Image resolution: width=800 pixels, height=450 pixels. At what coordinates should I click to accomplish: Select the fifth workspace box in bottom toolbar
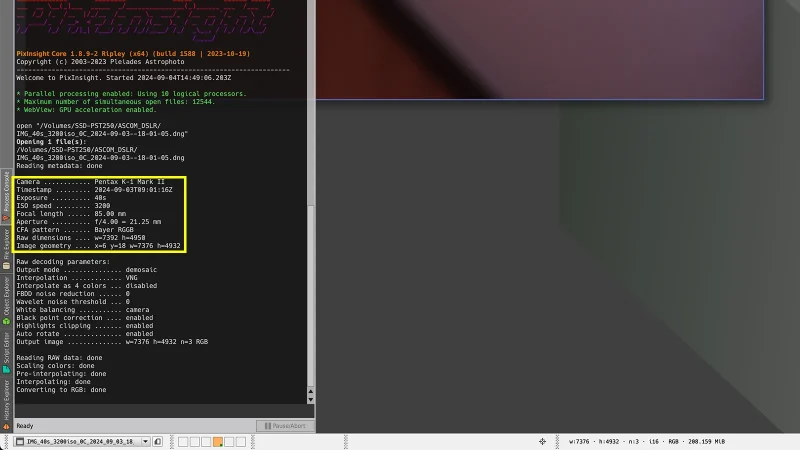coord(229,441)
